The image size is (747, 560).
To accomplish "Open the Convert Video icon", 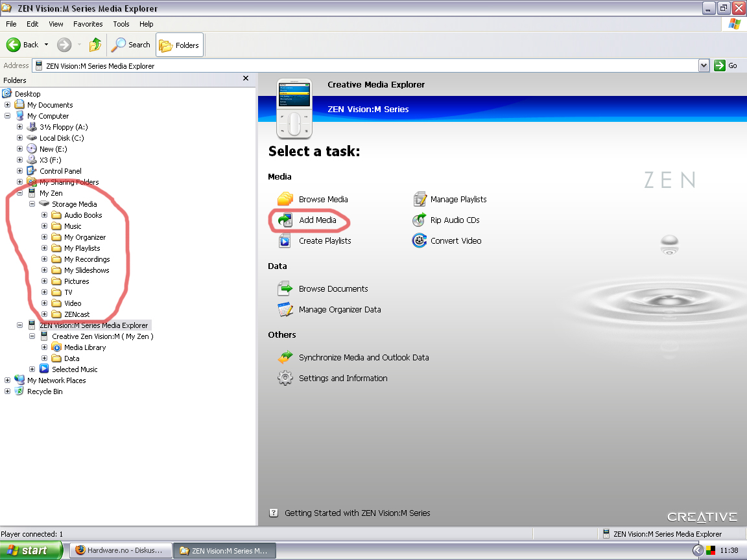I will coord(420,241).
